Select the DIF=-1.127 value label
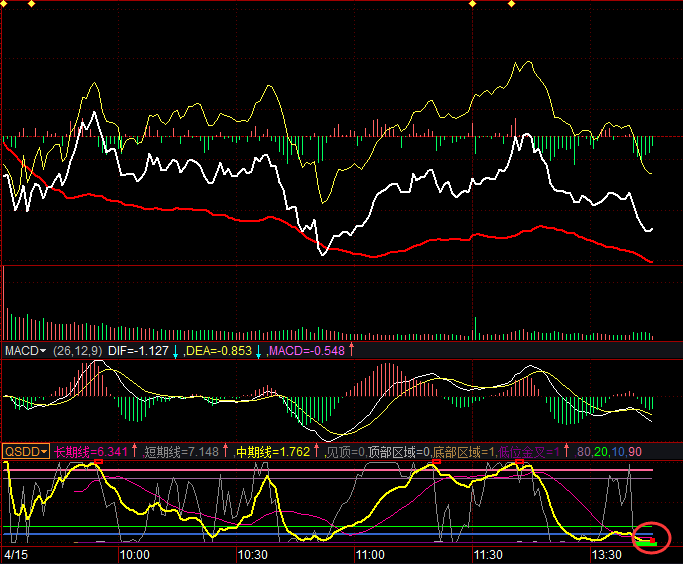 137,350
